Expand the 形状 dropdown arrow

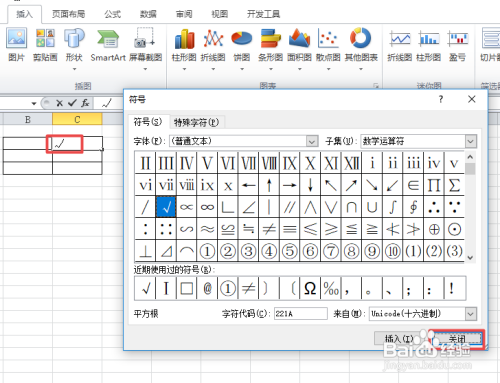coord(74,69)
